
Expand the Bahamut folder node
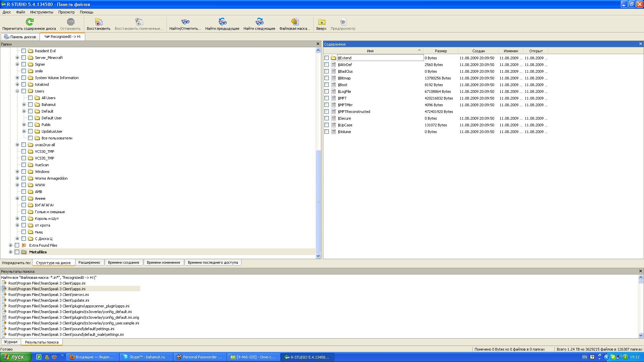pos(24,105)
